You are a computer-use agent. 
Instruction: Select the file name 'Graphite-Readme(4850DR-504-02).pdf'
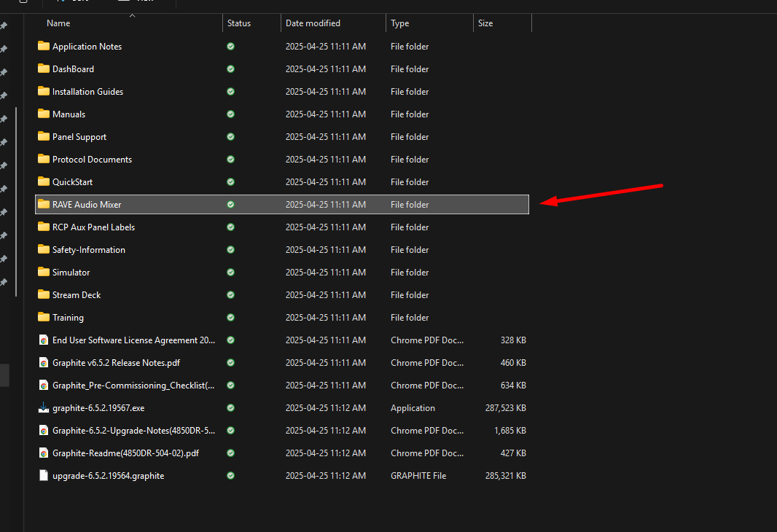coord(126,453)
